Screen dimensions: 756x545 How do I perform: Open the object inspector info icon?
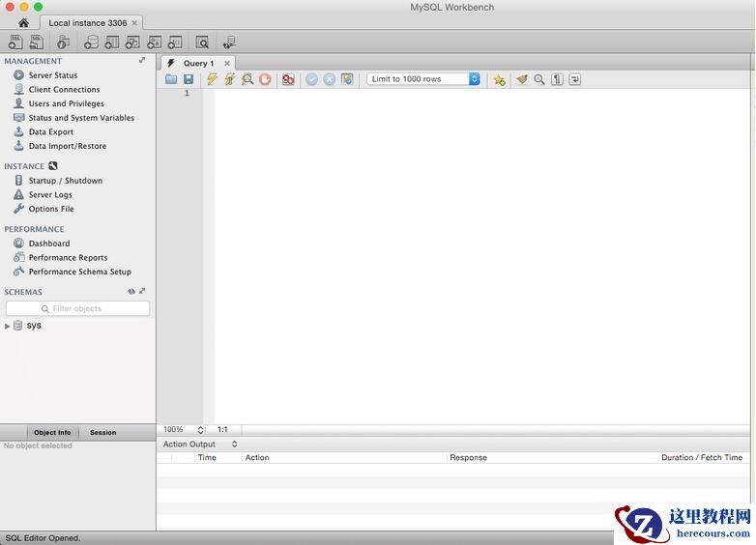click(63, 43)
